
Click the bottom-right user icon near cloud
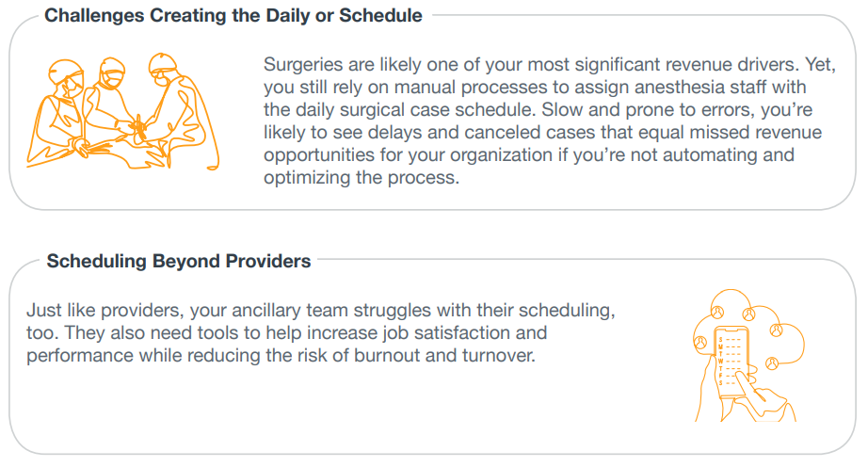tap(772, 363)
